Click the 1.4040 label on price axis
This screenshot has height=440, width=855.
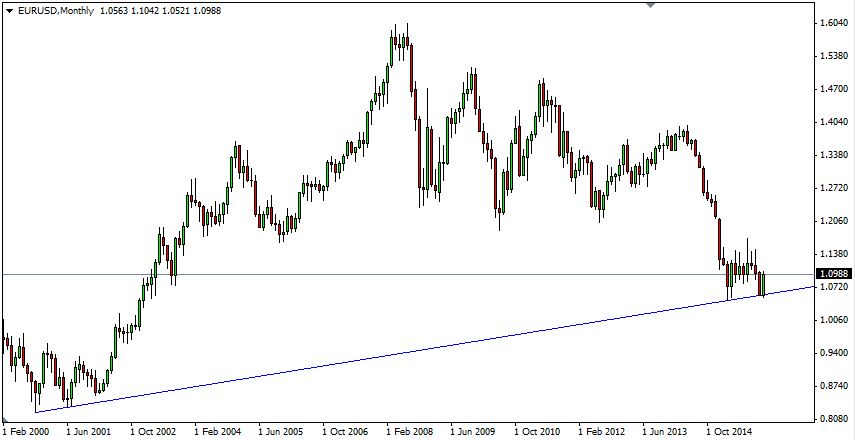[x=832, y=122]
